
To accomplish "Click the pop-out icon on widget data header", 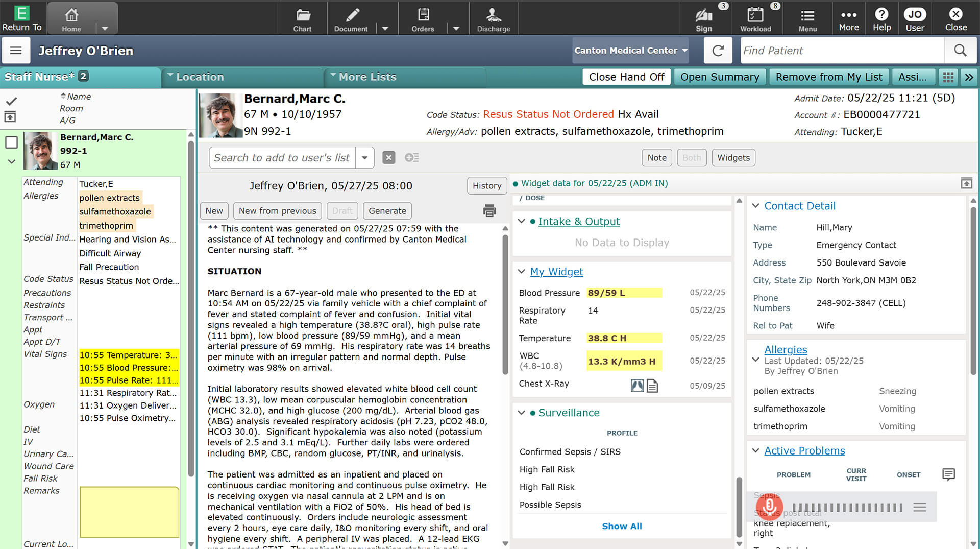I will (x=967, y=183).
